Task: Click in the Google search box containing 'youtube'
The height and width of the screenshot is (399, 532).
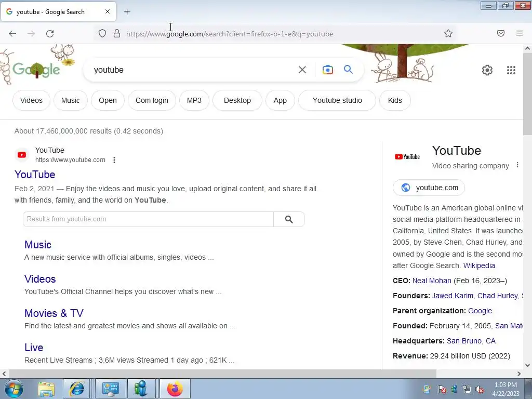Action: tap(193, 70)
